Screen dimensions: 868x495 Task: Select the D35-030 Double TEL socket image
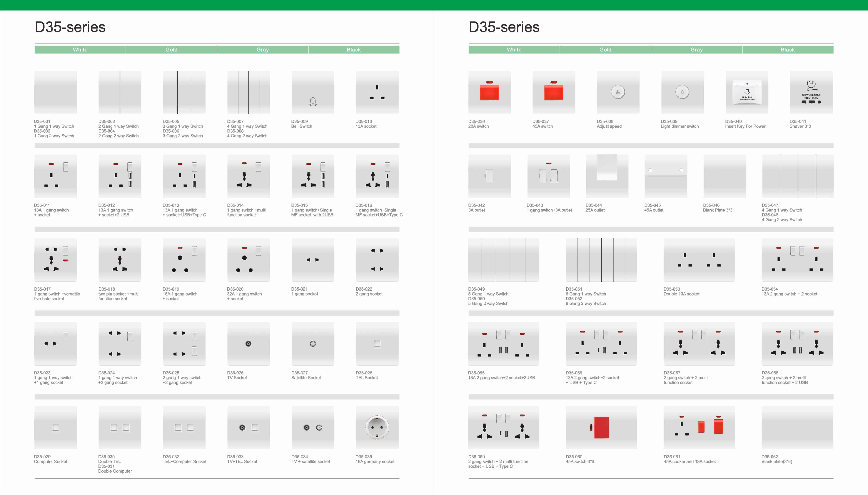click(120, 427)
